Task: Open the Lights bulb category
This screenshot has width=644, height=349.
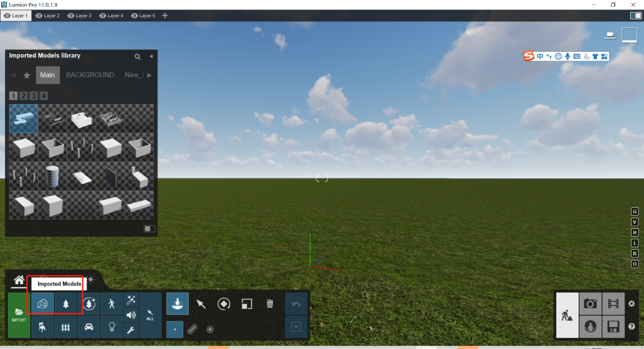Action: 112,327
